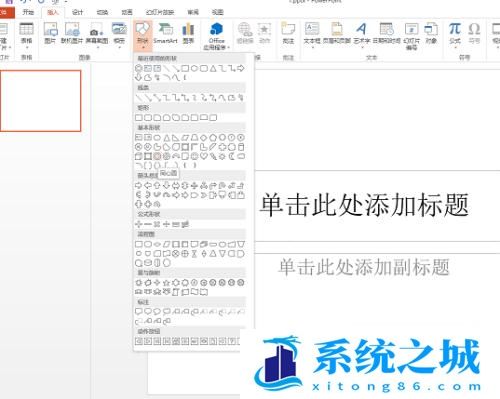The image size is (500, 399).
Task: Select the 5-Point Star shape
Action: [x=166, y=283]
